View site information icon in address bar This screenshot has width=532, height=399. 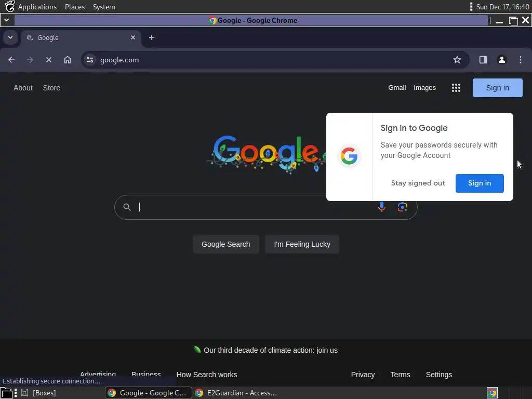(90, 60)
